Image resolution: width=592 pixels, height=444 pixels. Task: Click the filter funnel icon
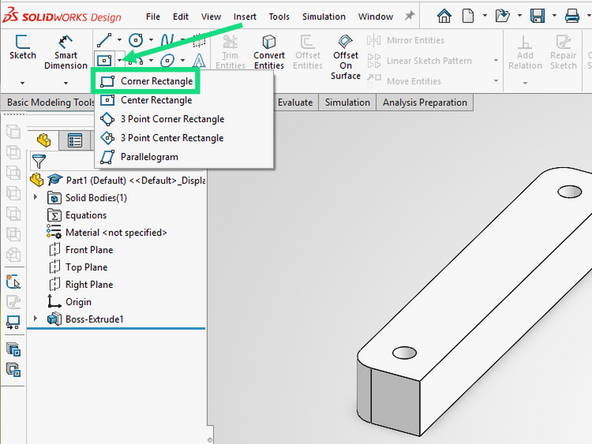(39, 162)
